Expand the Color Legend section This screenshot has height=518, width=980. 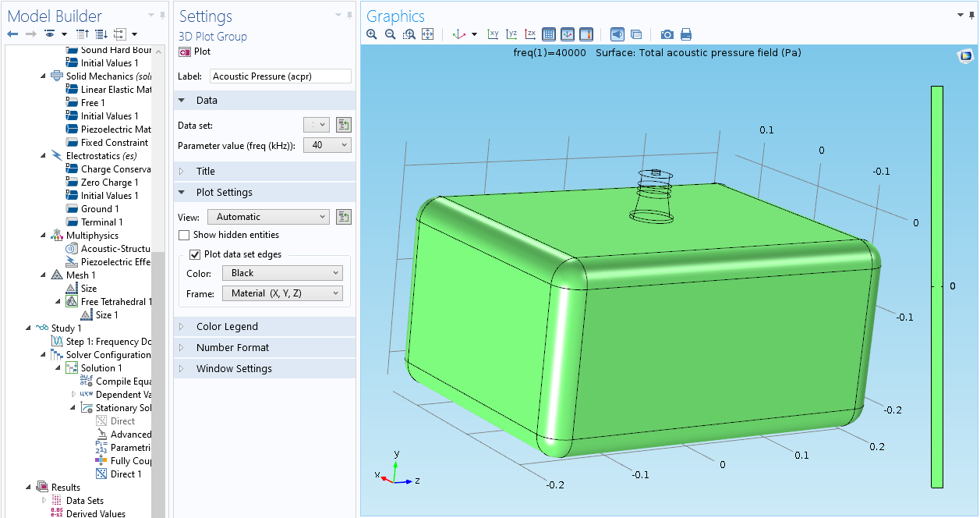[227, 327]
